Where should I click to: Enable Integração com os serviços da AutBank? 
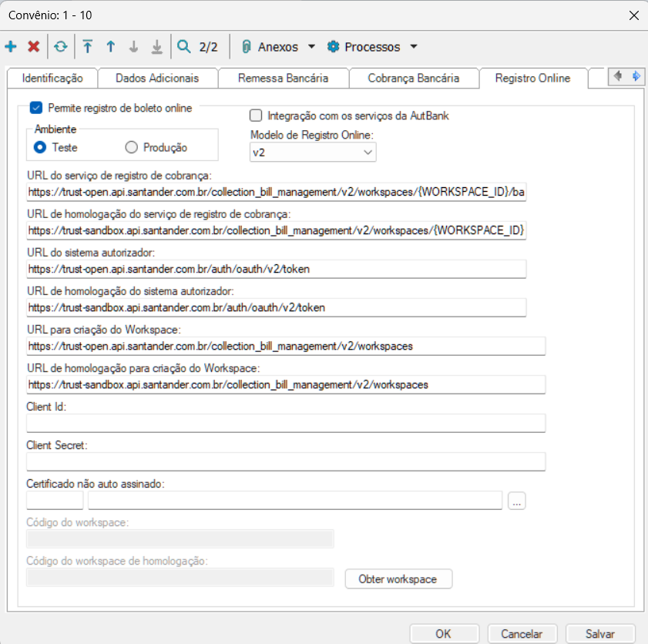(257, 116)
